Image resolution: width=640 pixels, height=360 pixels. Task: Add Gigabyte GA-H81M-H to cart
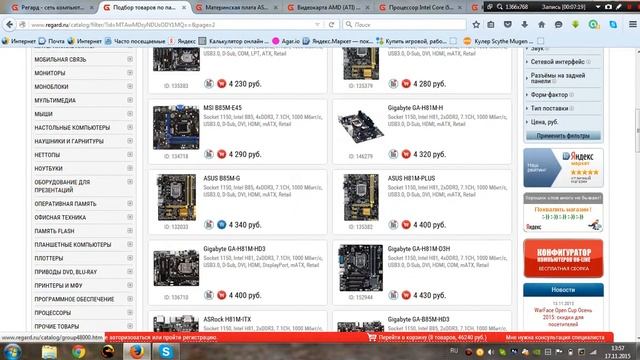(x=406, y=154)
